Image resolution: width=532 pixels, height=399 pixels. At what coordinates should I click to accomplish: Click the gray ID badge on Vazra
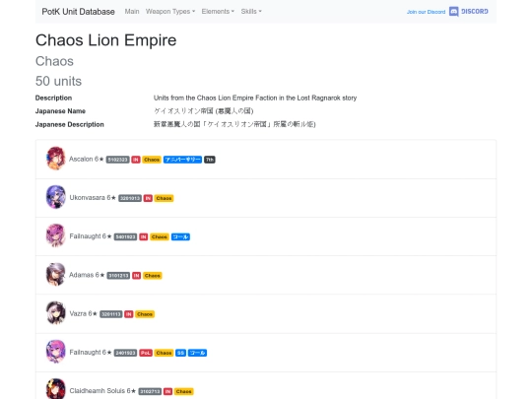(111, 314)
